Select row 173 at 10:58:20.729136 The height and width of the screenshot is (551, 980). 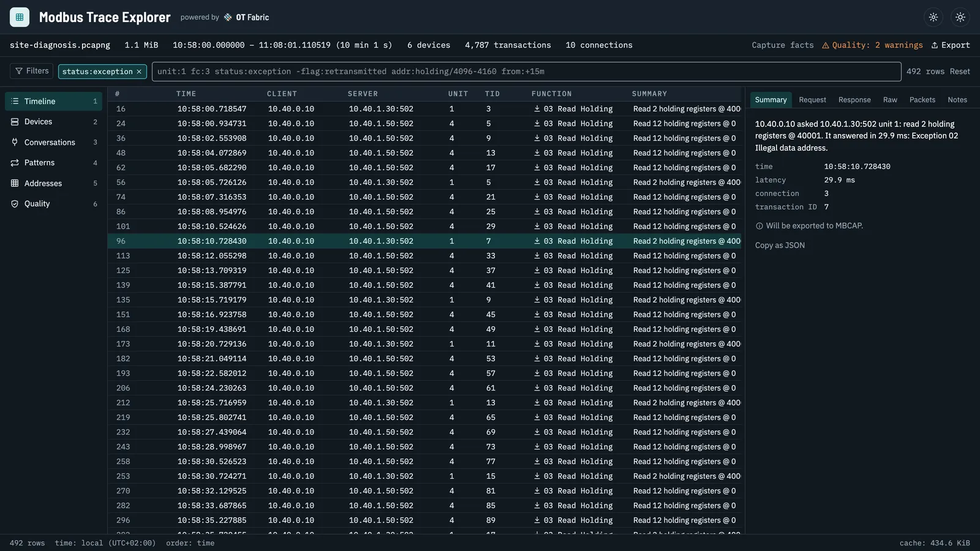tap(424, 344)
